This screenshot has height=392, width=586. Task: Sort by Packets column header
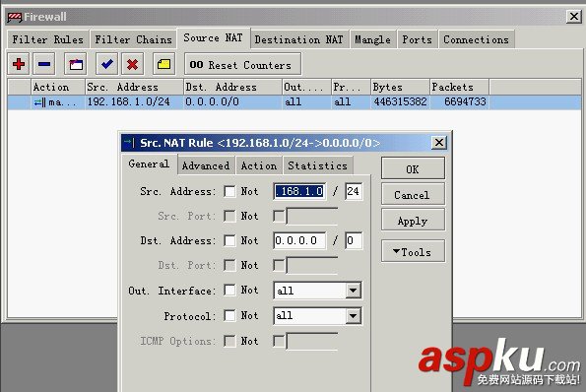point(459,87)
